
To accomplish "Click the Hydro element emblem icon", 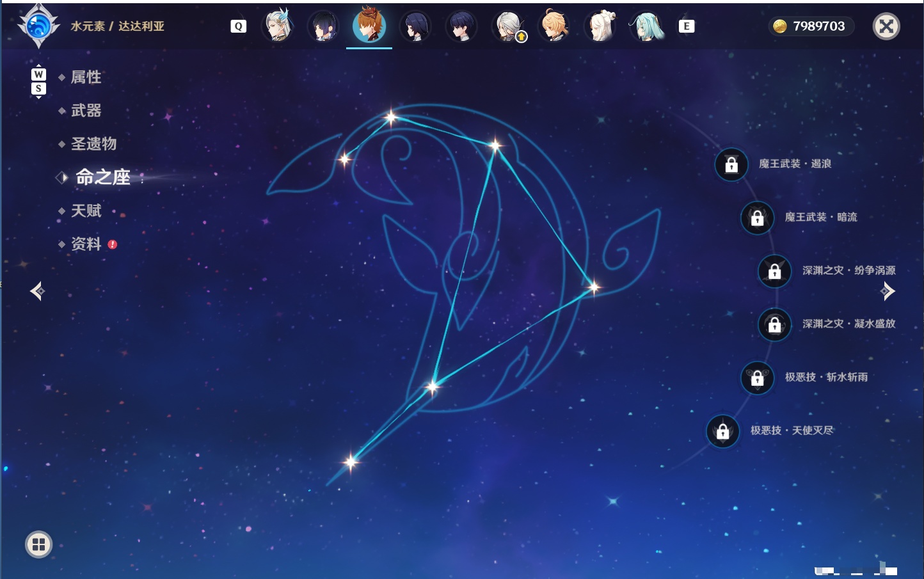I will [x=38, y=26].
